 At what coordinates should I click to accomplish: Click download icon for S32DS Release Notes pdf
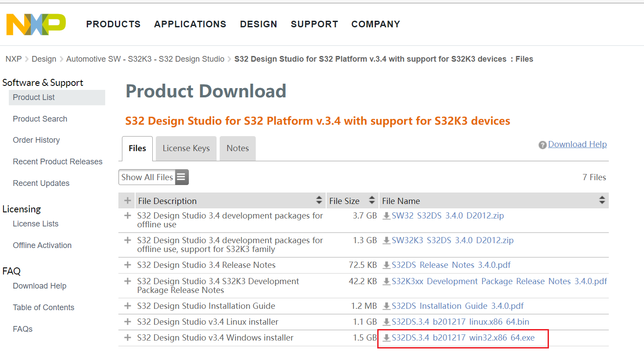tap(386, 265)
